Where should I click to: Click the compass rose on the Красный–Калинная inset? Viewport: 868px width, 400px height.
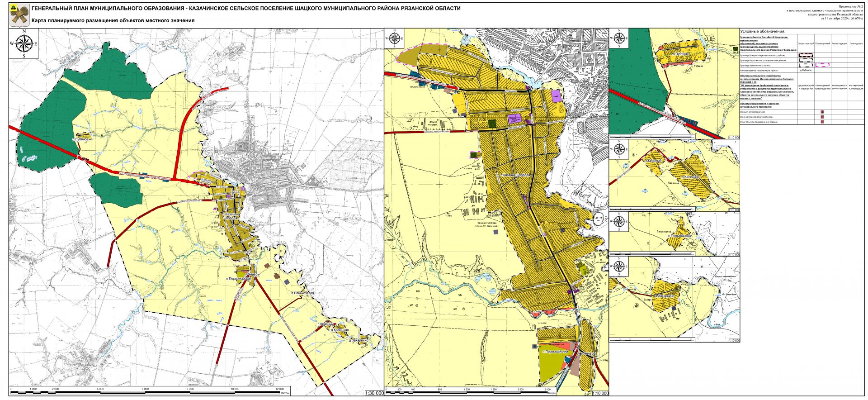pos(619,149)
